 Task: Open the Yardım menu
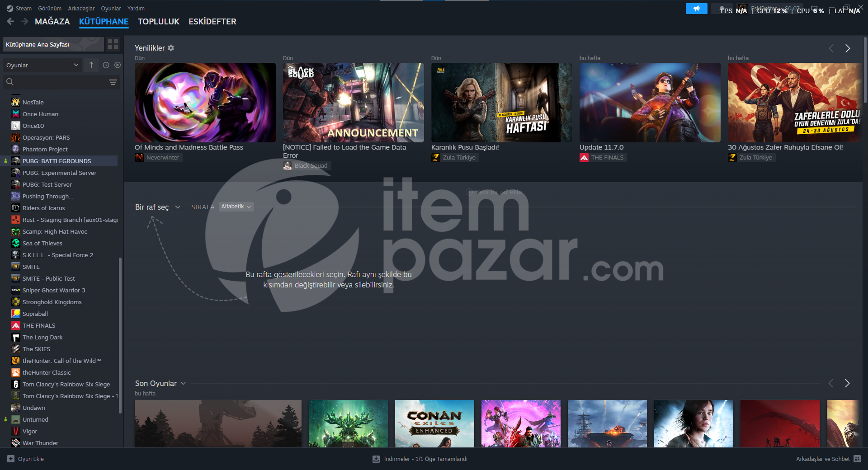point(136,9)
